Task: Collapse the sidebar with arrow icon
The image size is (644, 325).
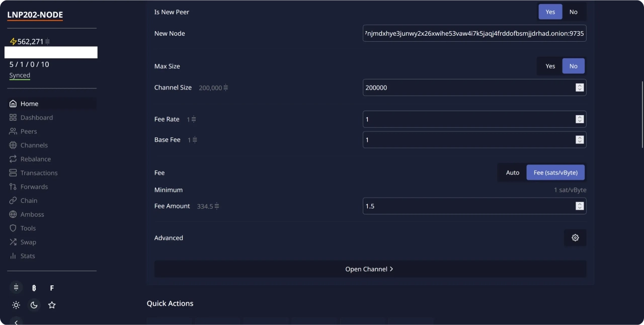Action: coord(16,322)
